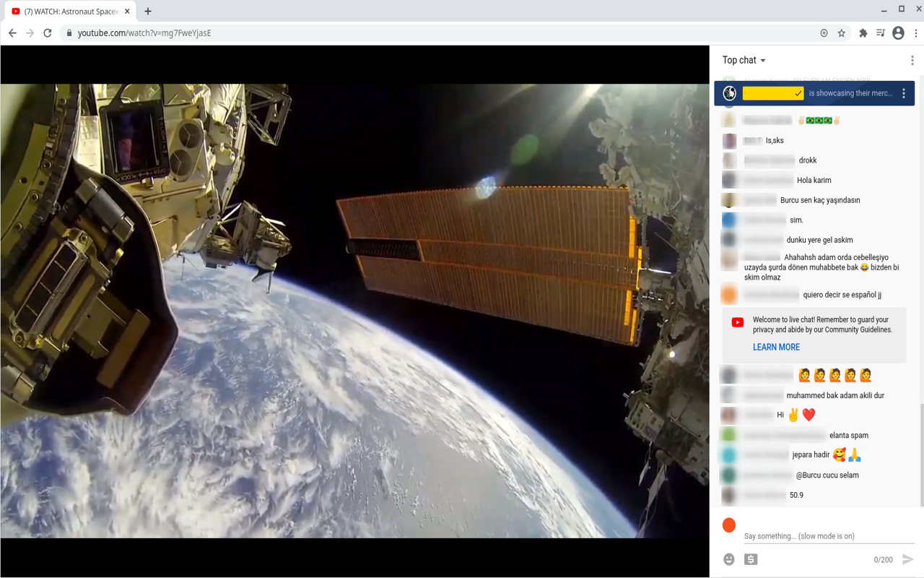Image resolution: width=924 pixels, height=578 pixels.
Task: Focus the 'Say something...' chat input
Action: click(827, 535)
